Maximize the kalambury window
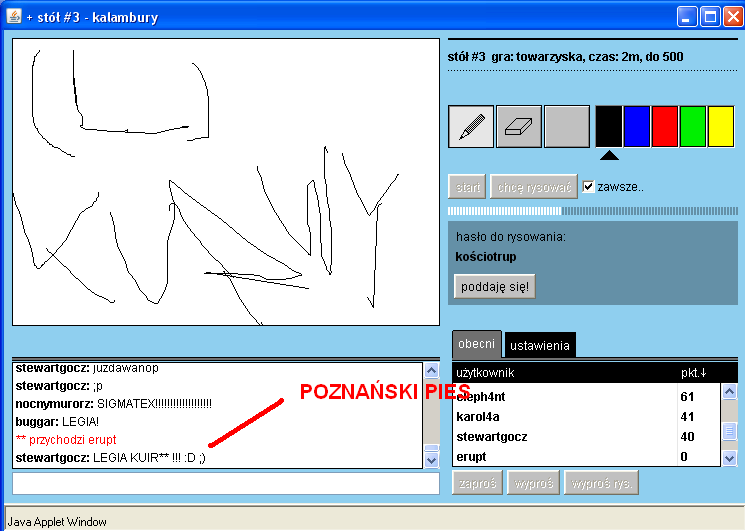 [710, 17]
